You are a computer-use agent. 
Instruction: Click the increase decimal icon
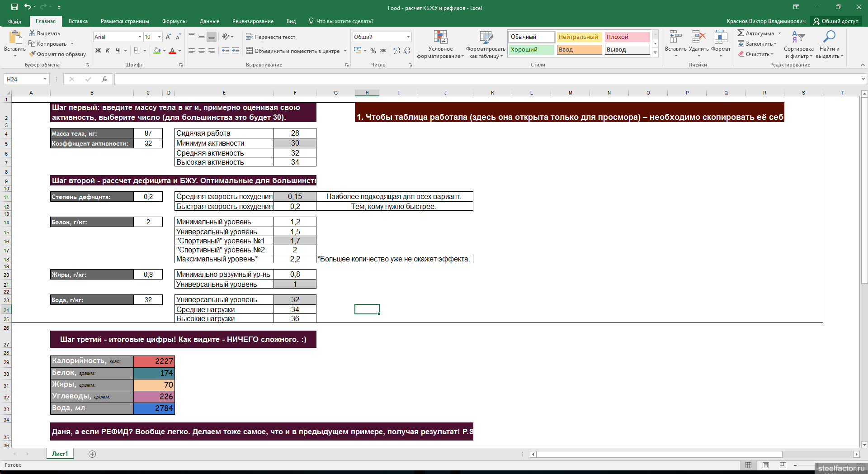(x=396, y=51)
